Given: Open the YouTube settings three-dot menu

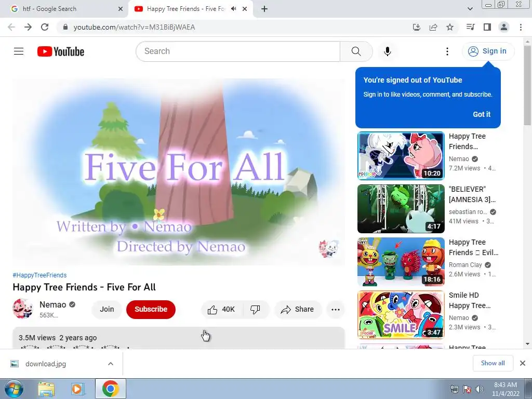Looking at the screenshot, I should tap(447, 51).
